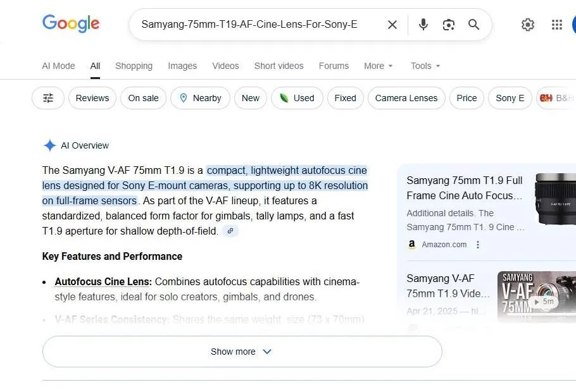Viewport: 576px width, 392px height.
Task: Switch to AI Mode tab
Action: pyautogui.click(x=58, y=66)
